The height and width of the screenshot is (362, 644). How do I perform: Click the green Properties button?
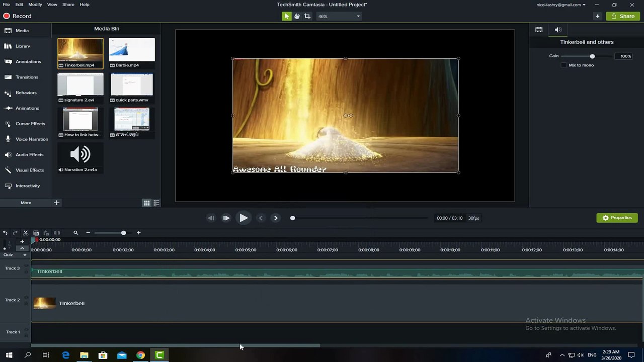(617, 218)
